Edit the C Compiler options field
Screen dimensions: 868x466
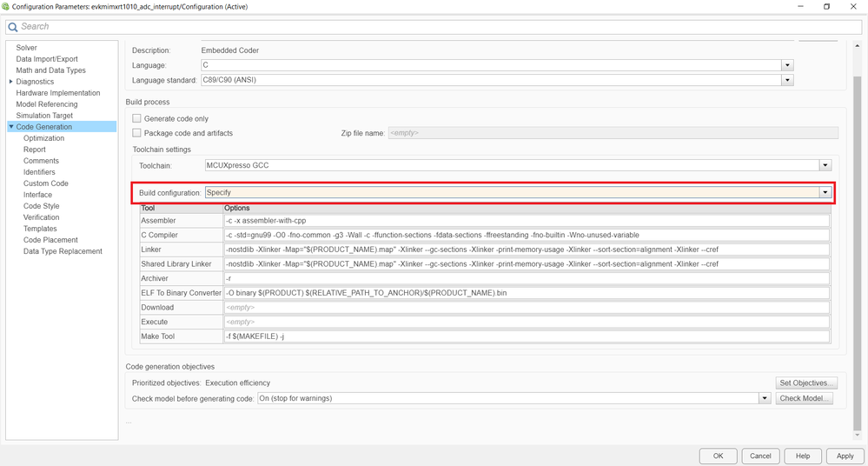coord(527,235)
